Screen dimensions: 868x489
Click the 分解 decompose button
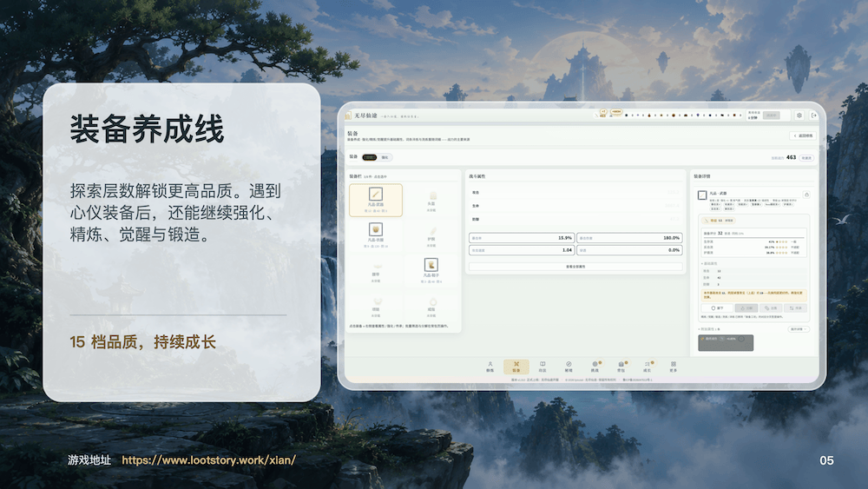(x=746, y=308)
